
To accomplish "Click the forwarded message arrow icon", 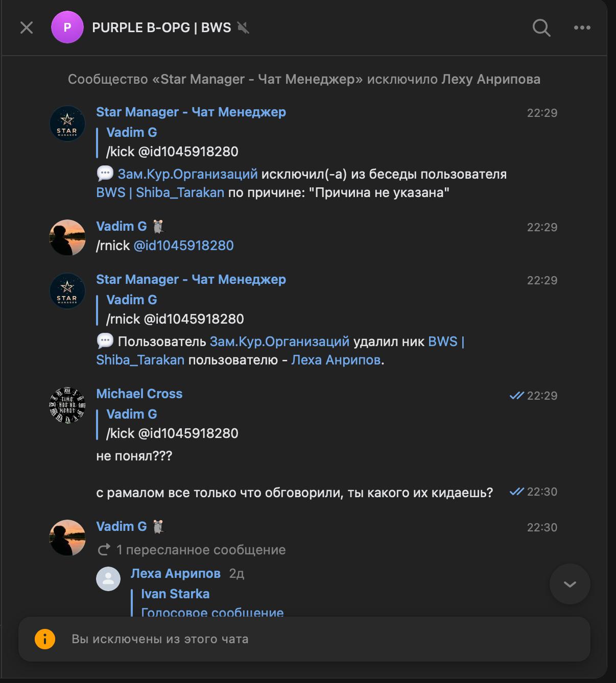I will coord(104,550).
